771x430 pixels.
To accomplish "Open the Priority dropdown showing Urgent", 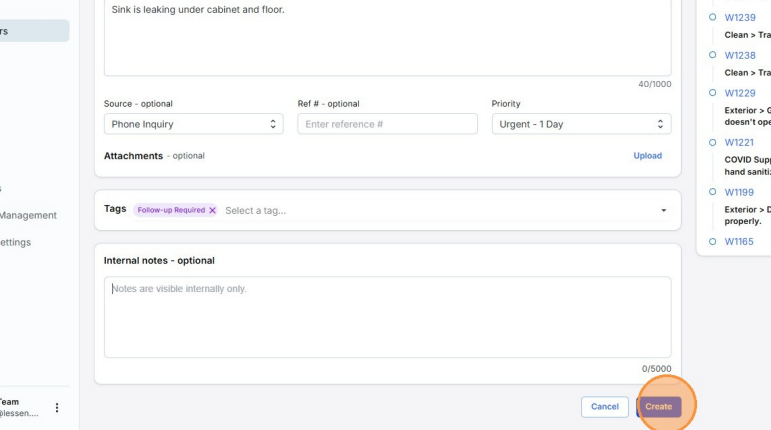I will point(580,124).
